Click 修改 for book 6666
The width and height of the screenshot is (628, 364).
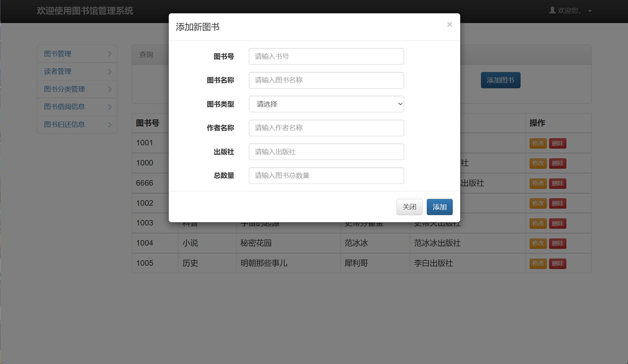click(x=538, y=183)
